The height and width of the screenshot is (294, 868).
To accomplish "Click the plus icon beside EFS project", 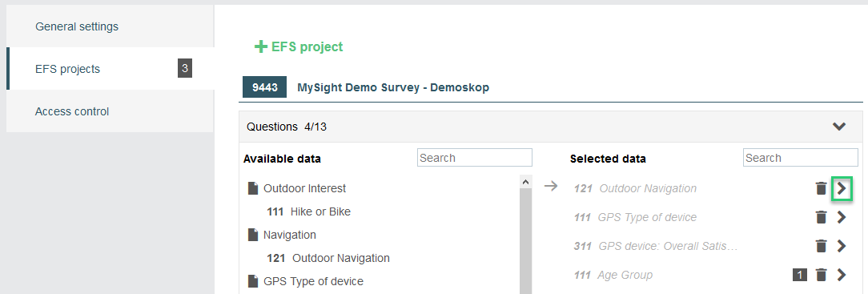I will point(261,47).
